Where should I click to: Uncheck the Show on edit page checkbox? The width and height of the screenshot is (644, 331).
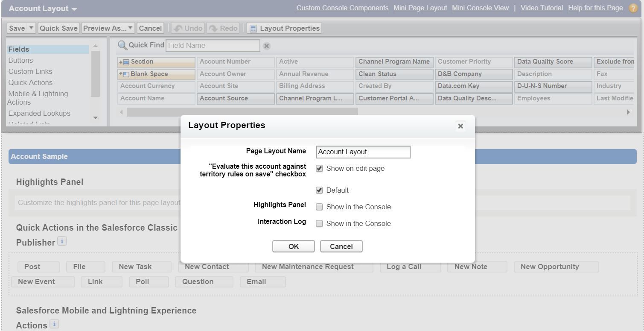click(x=319, y=169)
